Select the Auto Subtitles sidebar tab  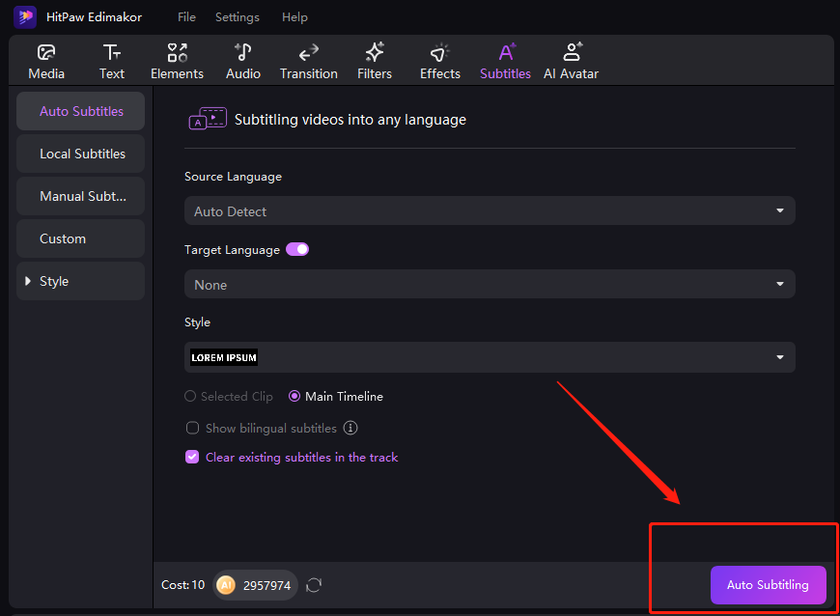pos(81,111)
